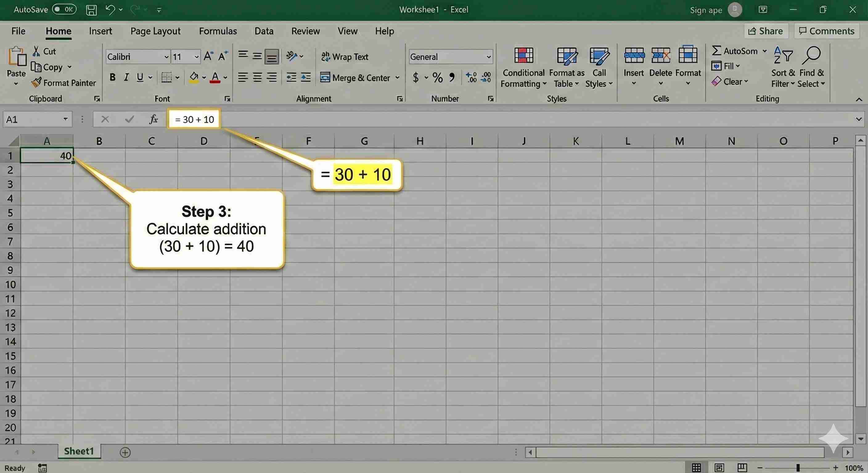Apply bold formatting

tap(112, 77)
